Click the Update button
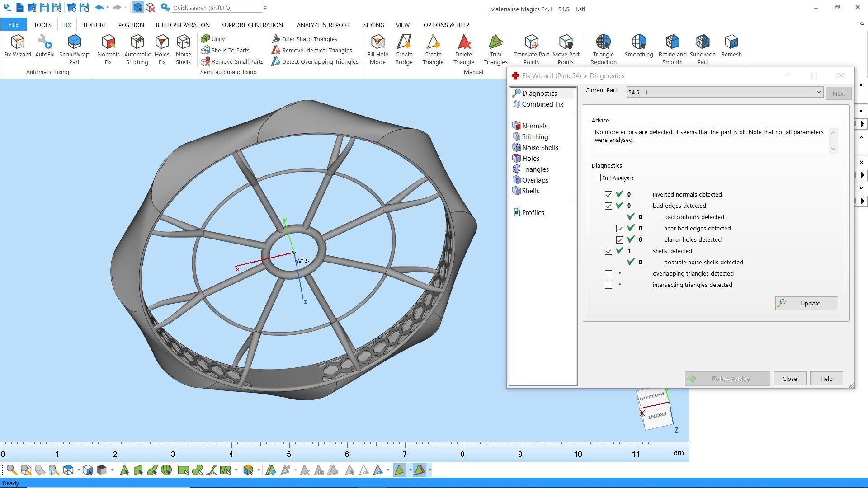Viewport: 868px width, 488px height. click(x=806, y=303)
